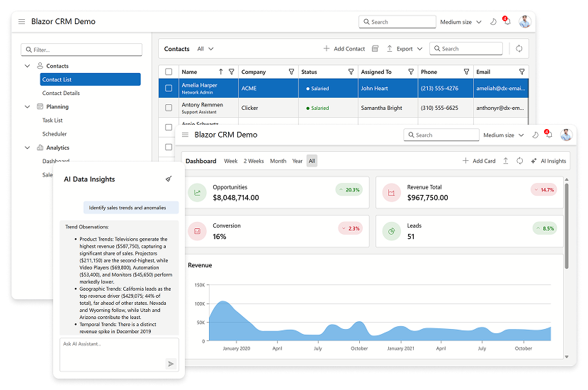
Task: Collapse the Planning tree node
Action: pyautogui.click(x=28, y=106)
